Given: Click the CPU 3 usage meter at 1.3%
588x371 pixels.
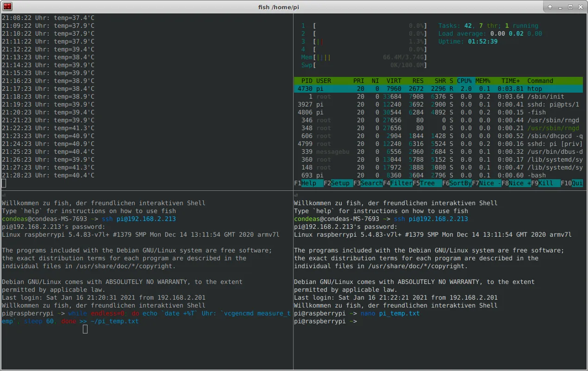Looking at the screenshot, I should [x=364, y=42].
